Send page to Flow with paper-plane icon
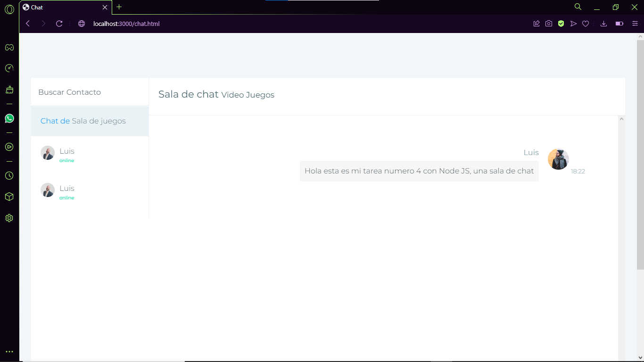This screenshot has width=644, height=362. point(573,23)
